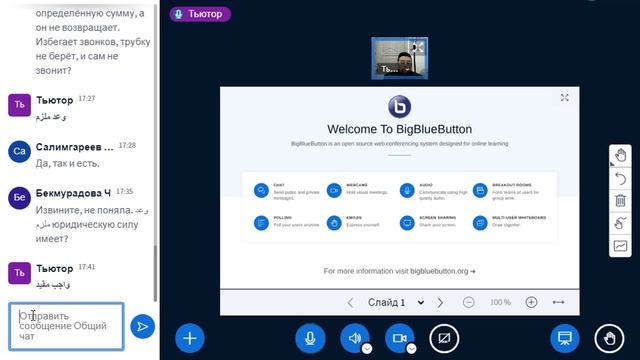Zoom out the slide with minus

pos(469,302)
